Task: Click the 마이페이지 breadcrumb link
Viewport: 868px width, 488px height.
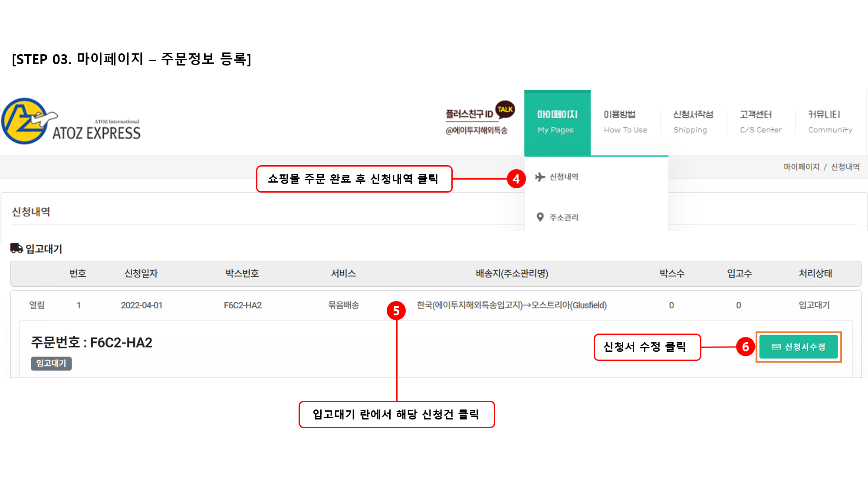Action: (801, 167)
